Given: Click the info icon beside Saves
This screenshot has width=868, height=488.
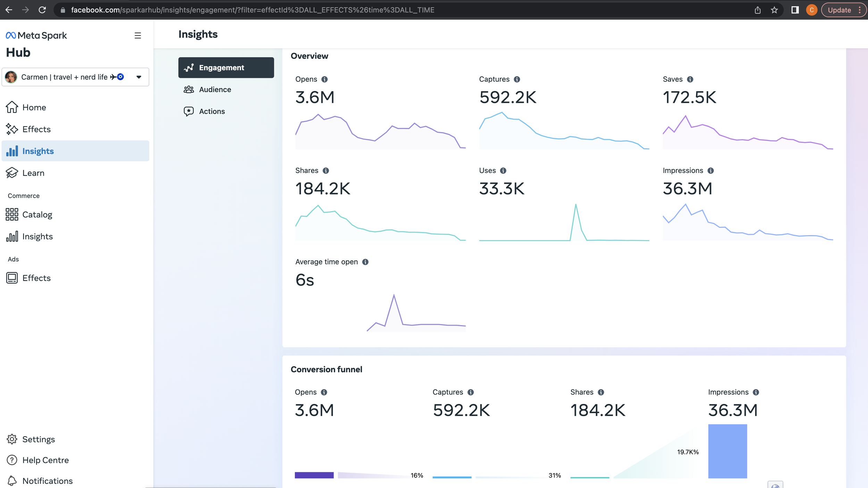Looking at the screenshot, I should (690, 79).
